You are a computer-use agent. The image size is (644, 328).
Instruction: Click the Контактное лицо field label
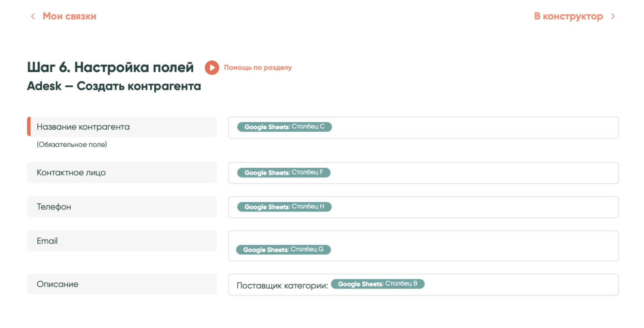point(71,173)
